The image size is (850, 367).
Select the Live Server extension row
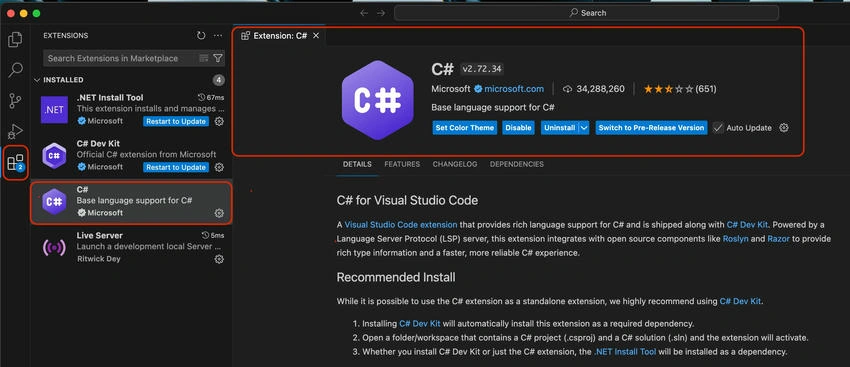tap(131, 248)
